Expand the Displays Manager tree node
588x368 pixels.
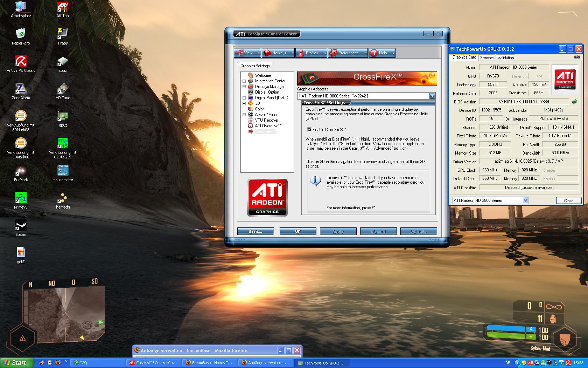coord(244,87)
